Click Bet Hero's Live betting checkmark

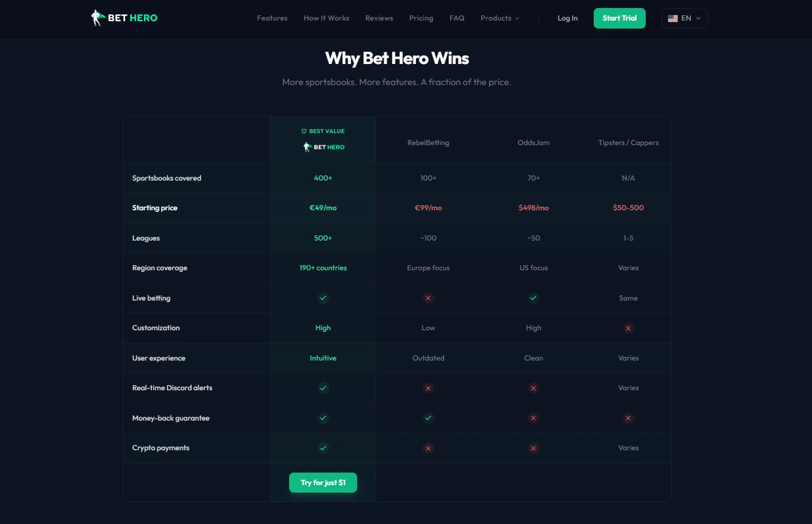click(x=323, y=298)
